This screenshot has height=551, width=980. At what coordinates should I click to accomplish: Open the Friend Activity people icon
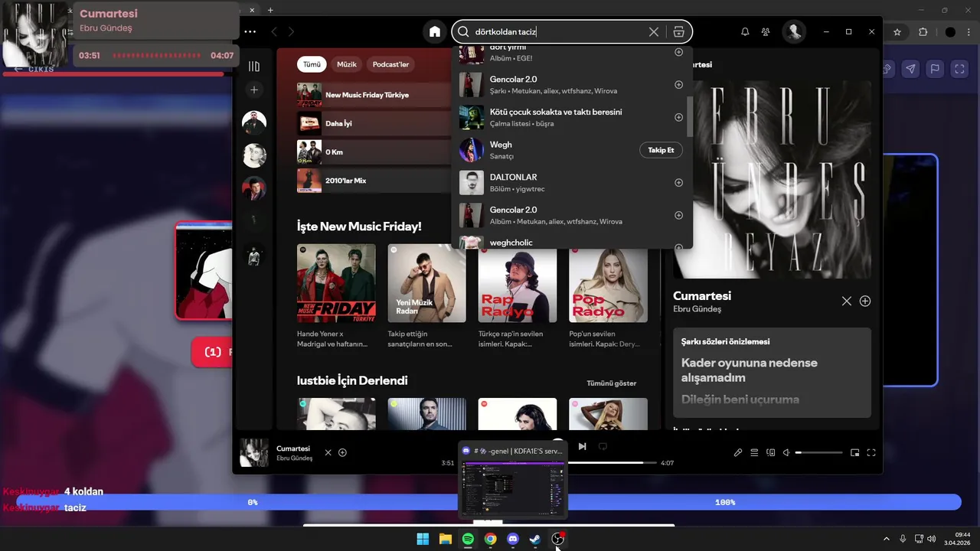[766, 32]
